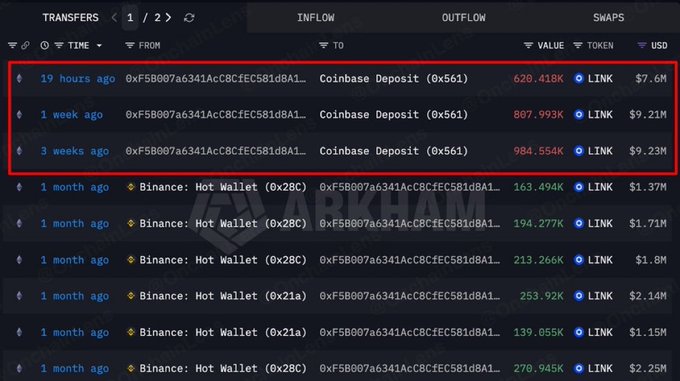The image size is (680, 381).
Task: Select the value 213.266K
Action: [538, 260]
